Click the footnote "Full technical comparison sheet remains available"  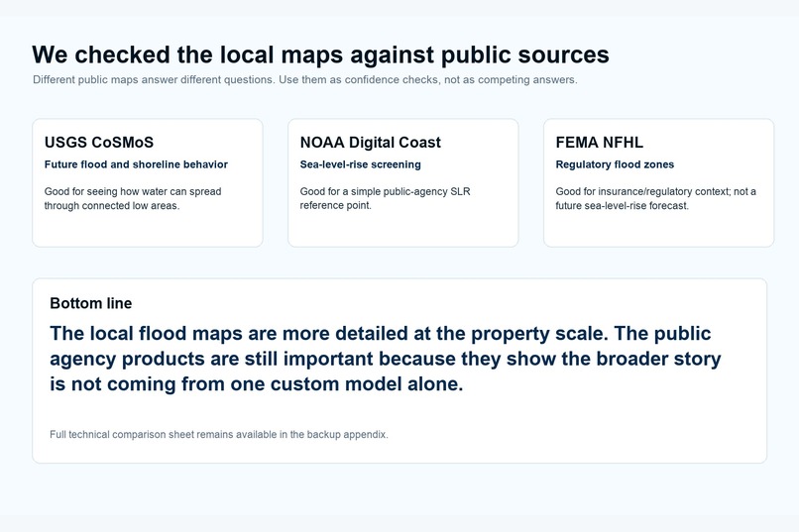219,435
